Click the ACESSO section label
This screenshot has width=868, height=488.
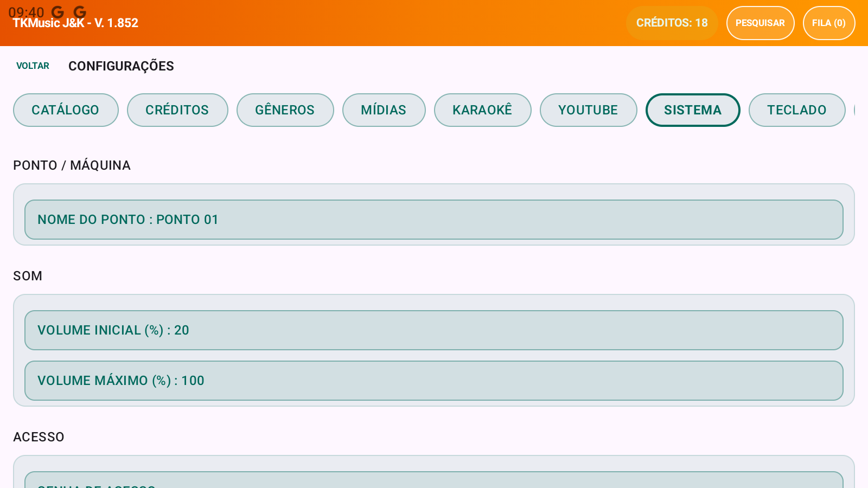pos(39,437)
